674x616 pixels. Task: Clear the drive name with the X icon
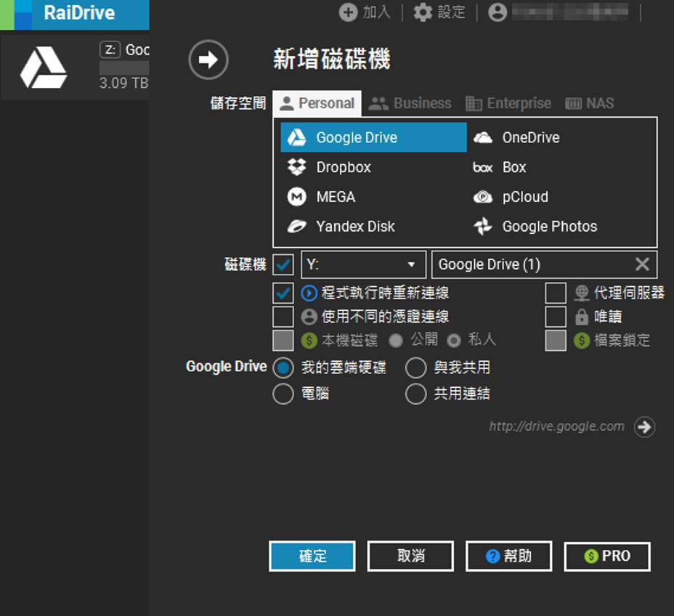[x=642, y=264]
